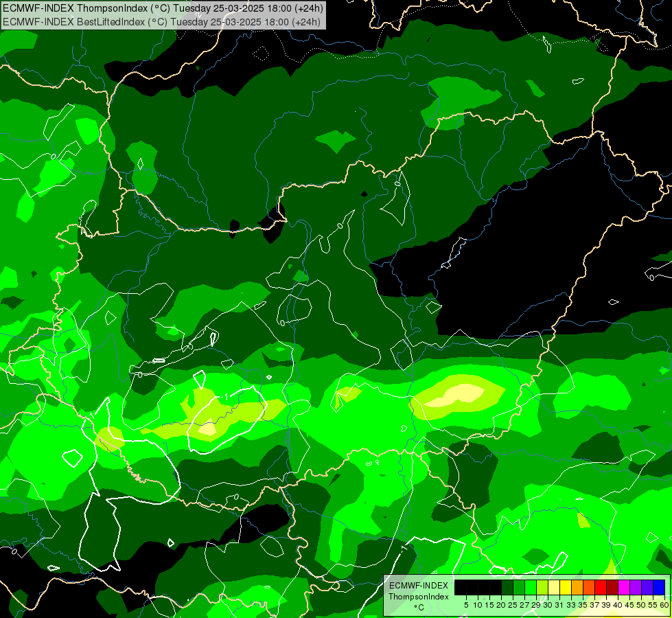Image resolution: width=672 pixels, height=618 pixels.
Task: Click the ThompsonIndex title line at top
Action: [x=163, y=8]
